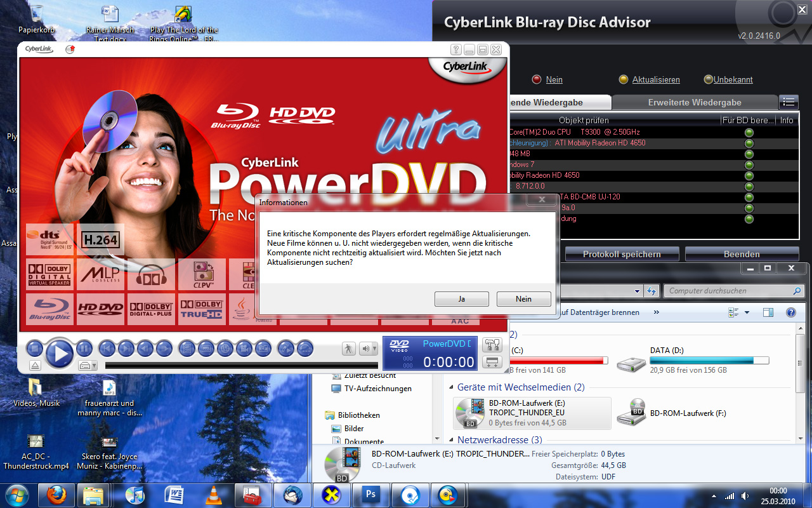812x508 pixels.
Task: Step one frame forward in PowerDVD
Action: click(x=164, y=348)
